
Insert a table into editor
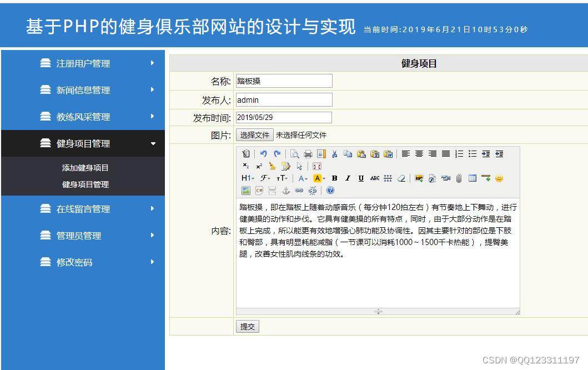473,178
